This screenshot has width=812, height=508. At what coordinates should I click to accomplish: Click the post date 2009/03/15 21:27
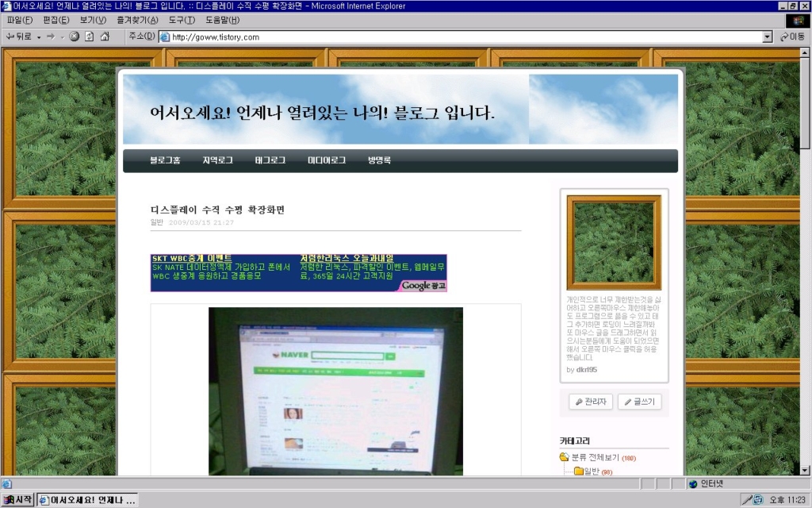(201, 222)
